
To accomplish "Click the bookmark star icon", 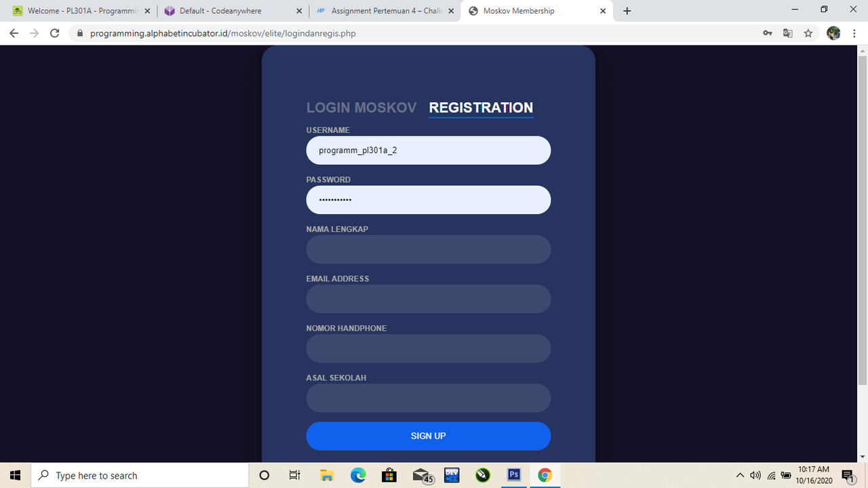I will click(808, 33).
